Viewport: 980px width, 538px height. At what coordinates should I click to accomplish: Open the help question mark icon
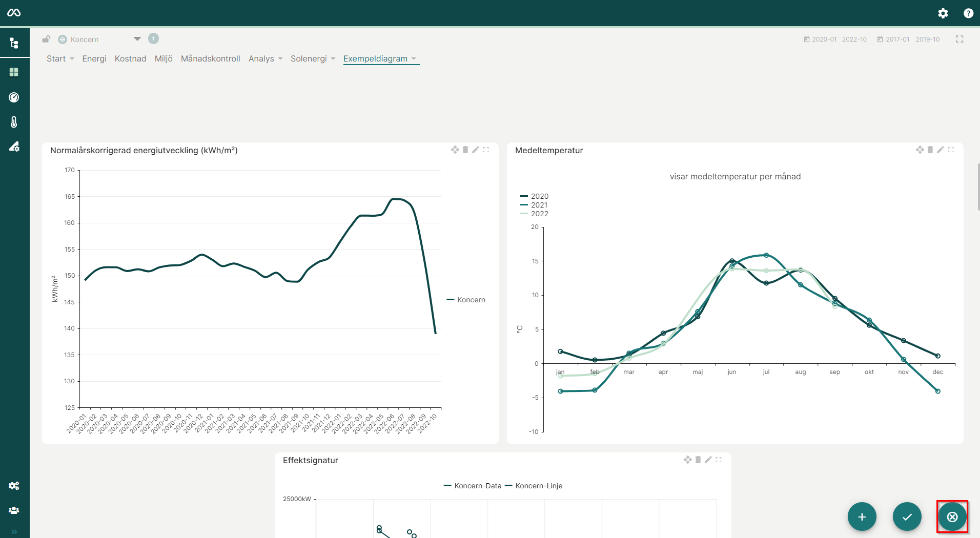pos(968,13)
